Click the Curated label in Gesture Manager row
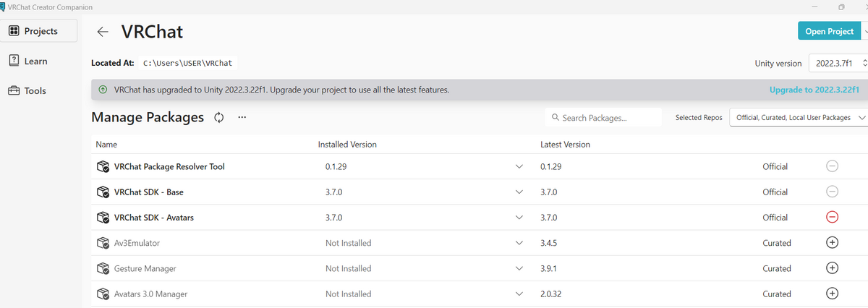868x308 pixels. coord(777,268)
